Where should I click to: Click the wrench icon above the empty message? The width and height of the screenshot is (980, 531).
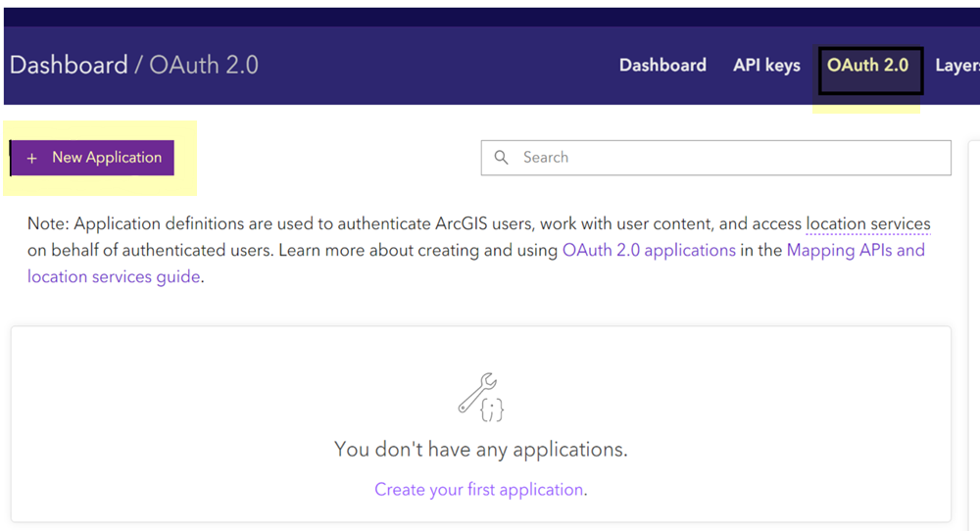tap(477, 389)
